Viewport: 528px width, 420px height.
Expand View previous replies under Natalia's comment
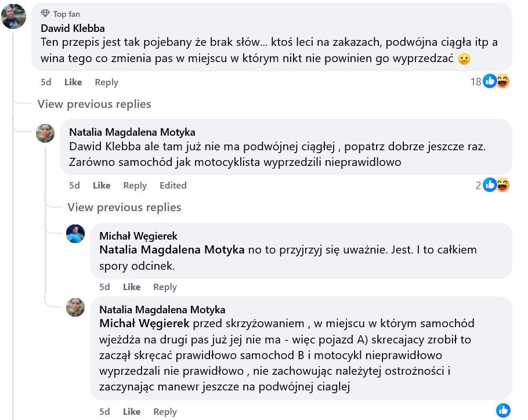click(x=124, y=208)
